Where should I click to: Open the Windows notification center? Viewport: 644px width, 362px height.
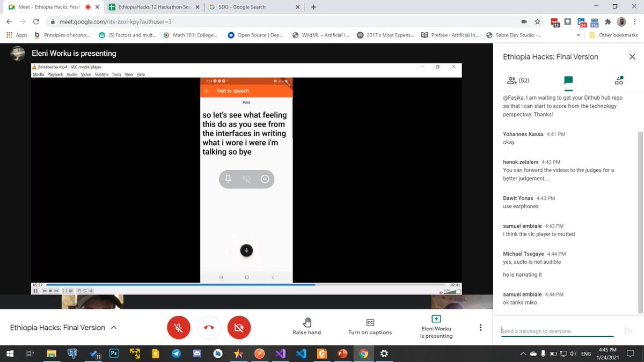631,353
